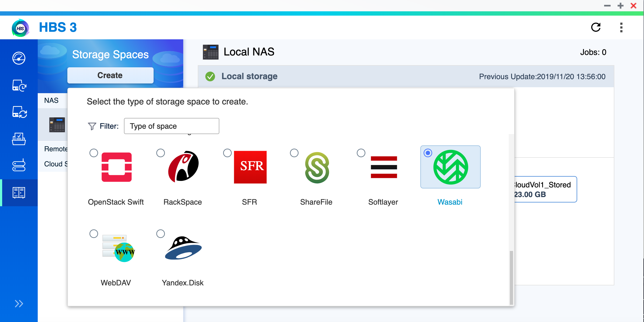Screen dimensions: 644x322
Task: Open the Storage Spaces sidebar icon
Action: tap(19, 193)
